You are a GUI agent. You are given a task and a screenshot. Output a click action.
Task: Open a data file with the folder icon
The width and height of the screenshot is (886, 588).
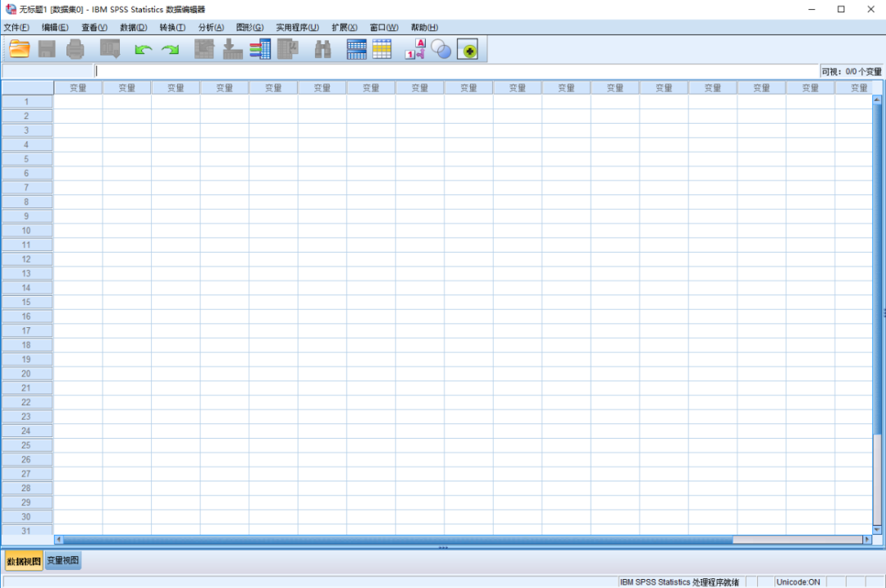coord(19,49)
